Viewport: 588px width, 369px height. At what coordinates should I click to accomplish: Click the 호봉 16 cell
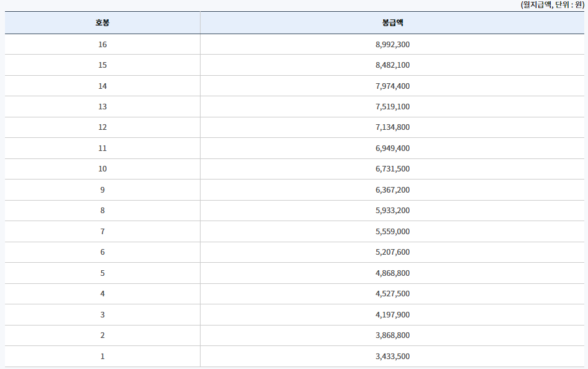102,44
